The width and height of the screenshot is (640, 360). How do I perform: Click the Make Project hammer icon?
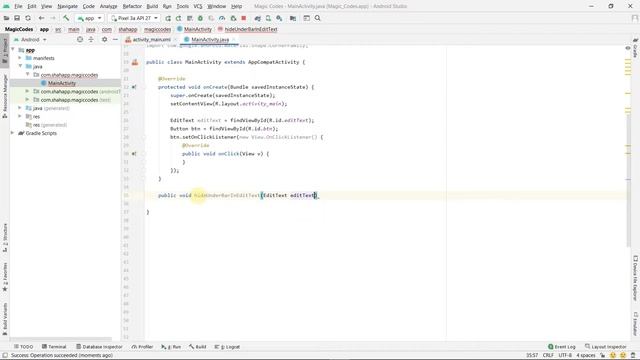click(66, 18)
